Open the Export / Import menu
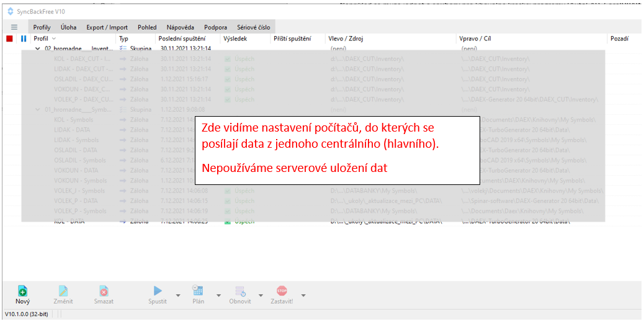 107,27
